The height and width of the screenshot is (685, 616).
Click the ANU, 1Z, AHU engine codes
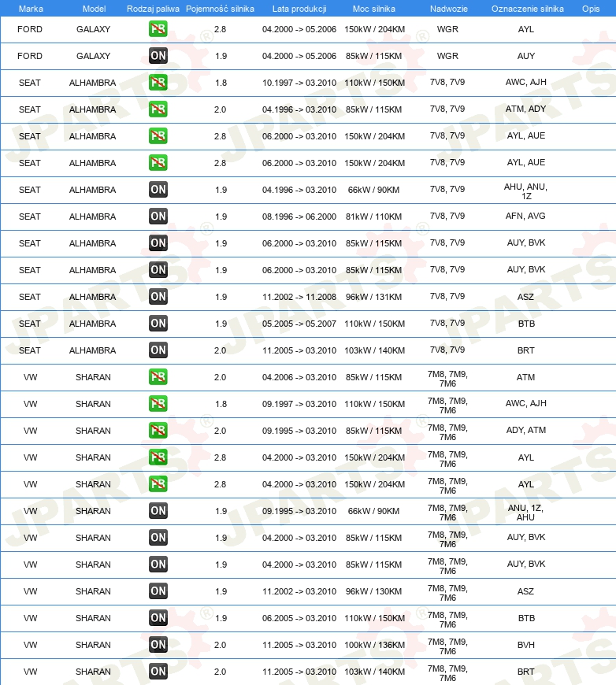[526, 513]
